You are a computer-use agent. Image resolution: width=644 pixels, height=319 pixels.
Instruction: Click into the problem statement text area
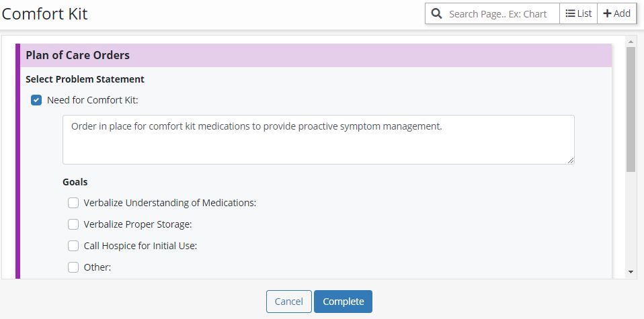click(318, 140)
